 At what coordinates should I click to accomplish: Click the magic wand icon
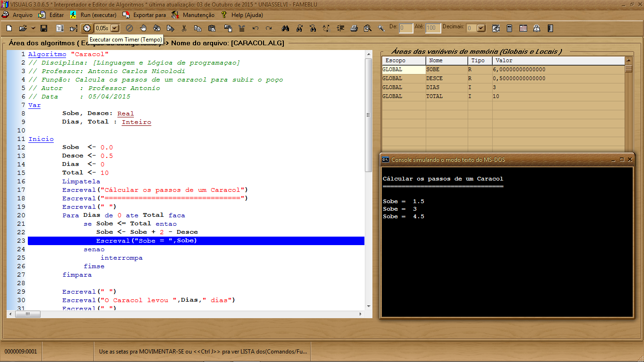[x=381, y=28]
